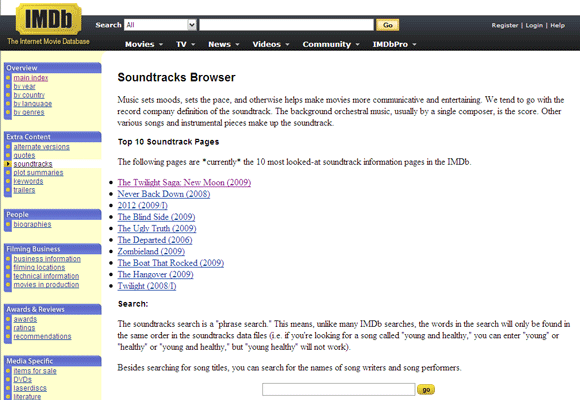Open The Ugly Truth (2009) link

click(157, 228)
